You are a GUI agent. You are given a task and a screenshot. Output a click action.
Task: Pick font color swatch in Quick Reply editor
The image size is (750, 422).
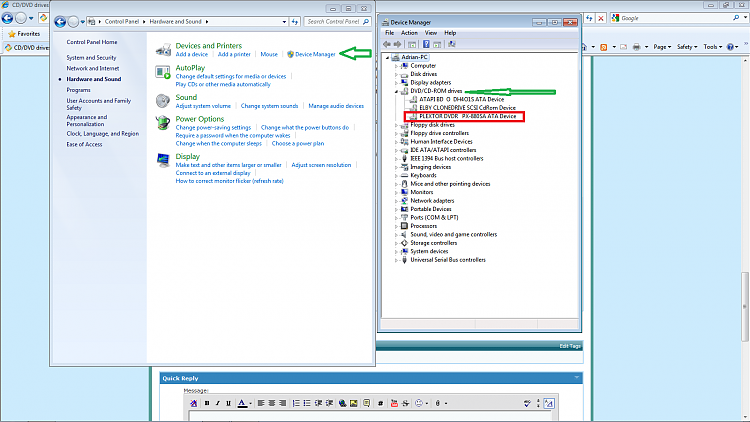coord(242,403)
